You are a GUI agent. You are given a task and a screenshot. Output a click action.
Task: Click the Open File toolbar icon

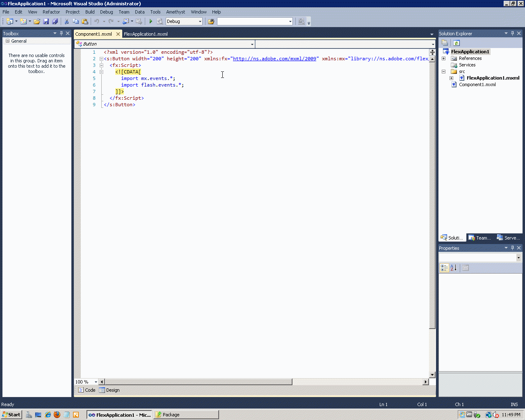[37, 21]
